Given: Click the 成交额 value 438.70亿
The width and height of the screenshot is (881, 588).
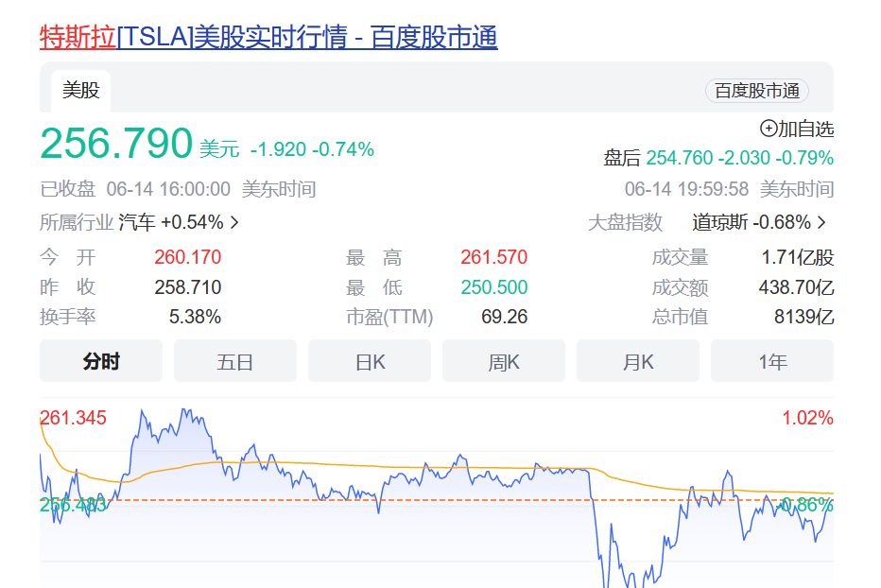Looking at the screenshot, I should click(797, 287).
